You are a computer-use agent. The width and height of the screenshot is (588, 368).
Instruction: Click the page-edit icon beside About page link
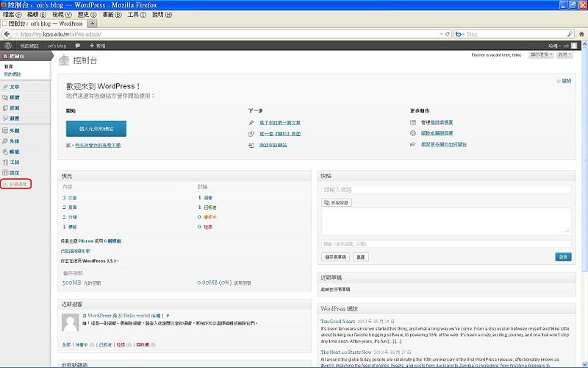(x=251, y=134)
